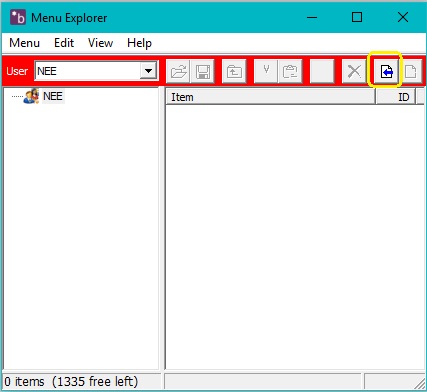The height and width of the screenshot is (392, 427).
Task: Click the ID column header
Action: [x=396, y=97]
